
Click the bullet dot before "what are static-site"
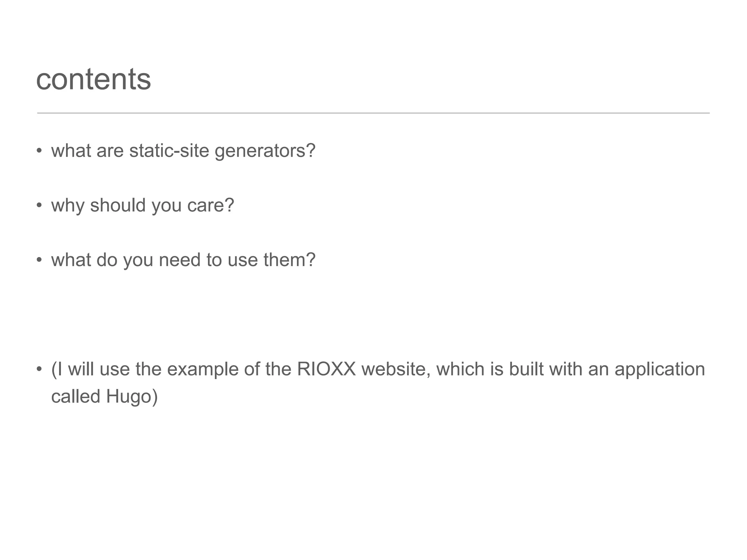(x=39, y=151)
